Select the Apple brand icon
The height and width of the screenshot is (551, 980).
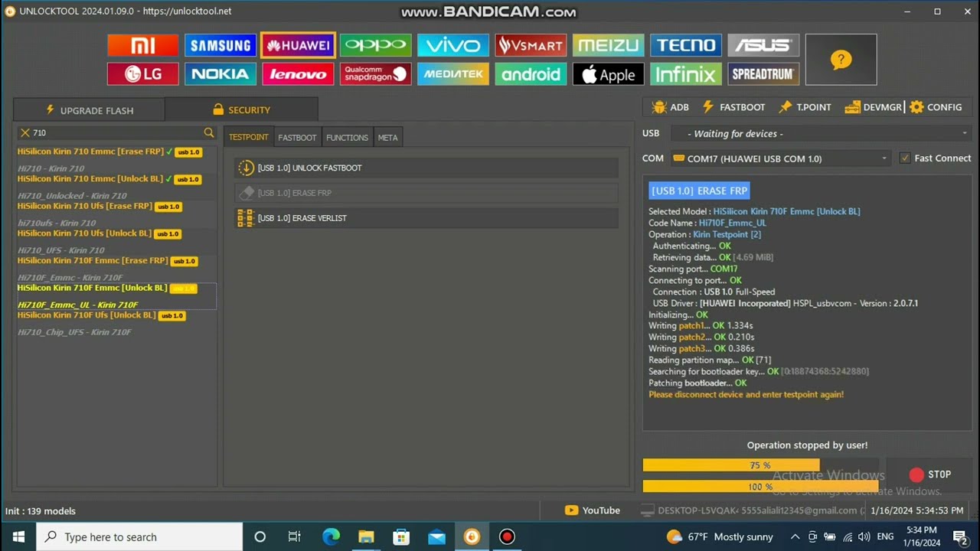(608, 74)
